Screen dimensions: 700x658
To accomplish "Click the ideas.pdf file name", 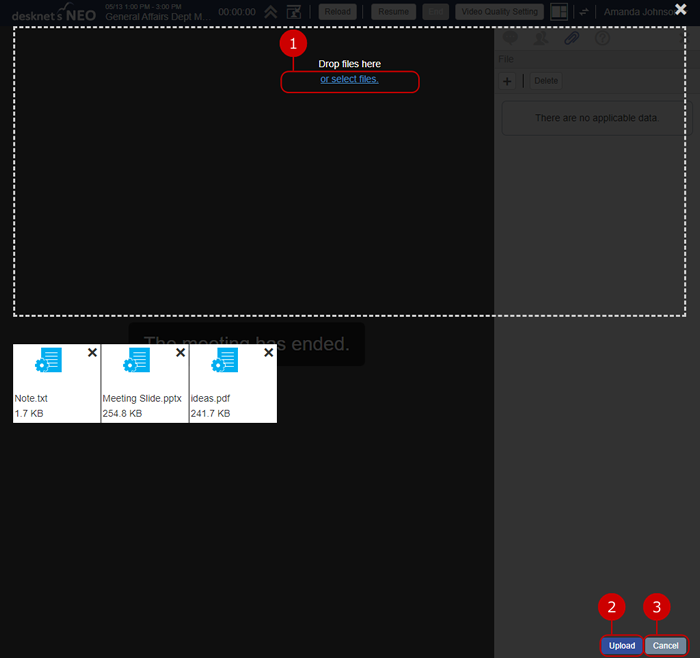I will click(210, 398).
